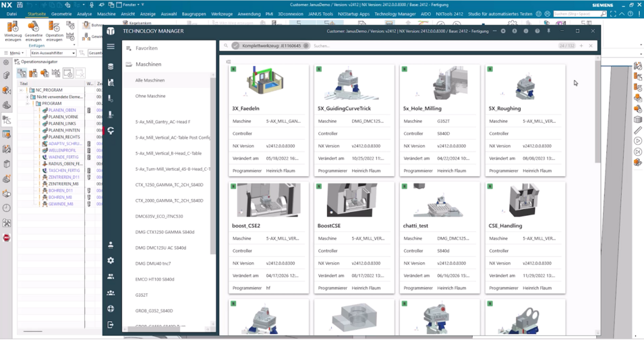644x346 pixels.
Task: Click the microphone icon in NX quick access bar
Action: pyautogui.click(x=92, y=5)
